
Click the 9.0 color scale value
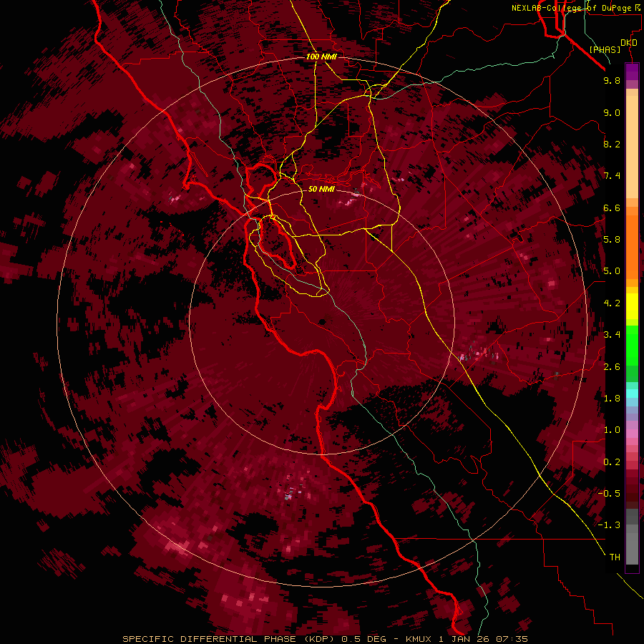point(612,112)
